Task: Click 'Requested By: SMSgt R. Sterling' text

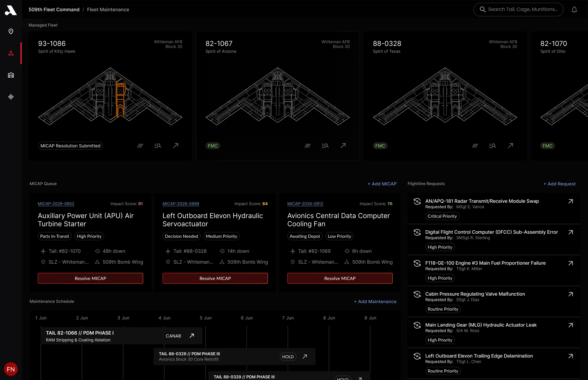Action: pos(458,238)
